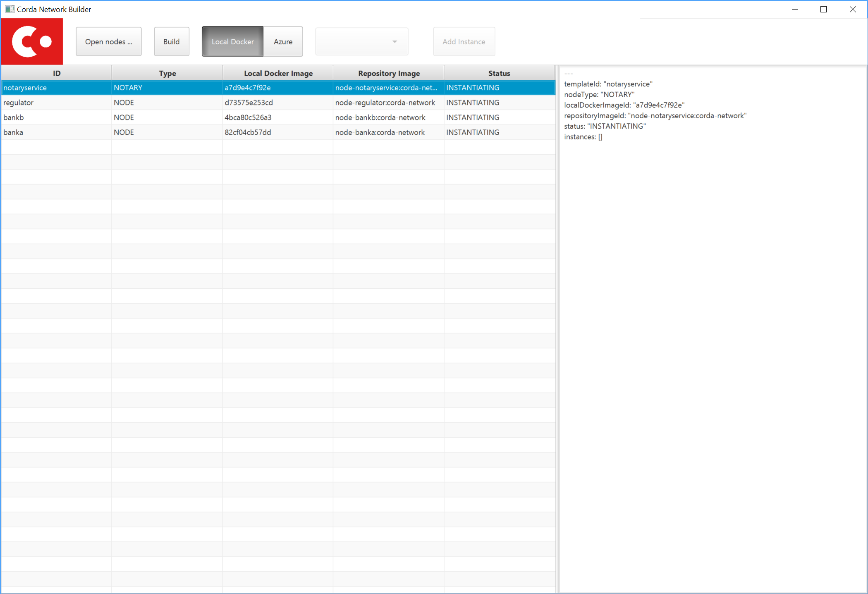Start the Build process
Screen dimensions: 868x594
click(x=172, y=42)
